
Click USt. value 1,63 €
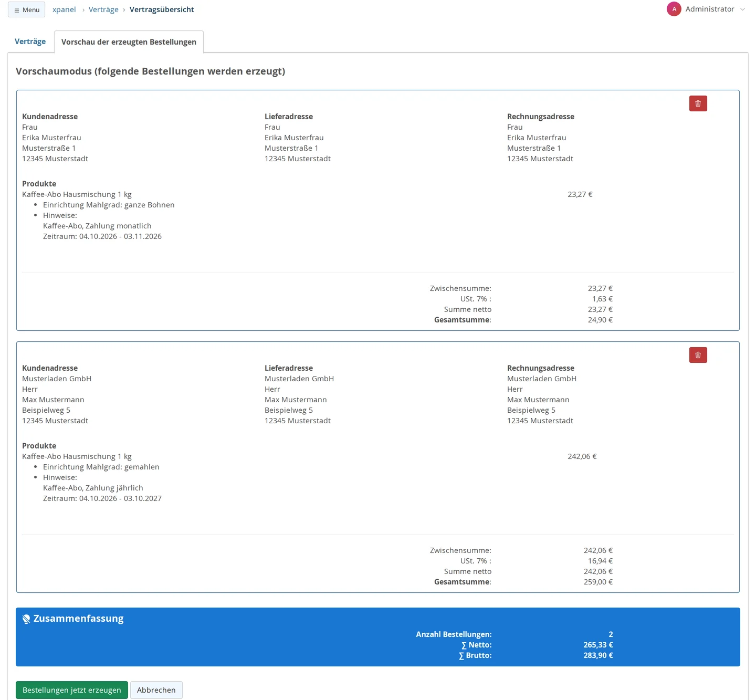click(x=602, y=299)
